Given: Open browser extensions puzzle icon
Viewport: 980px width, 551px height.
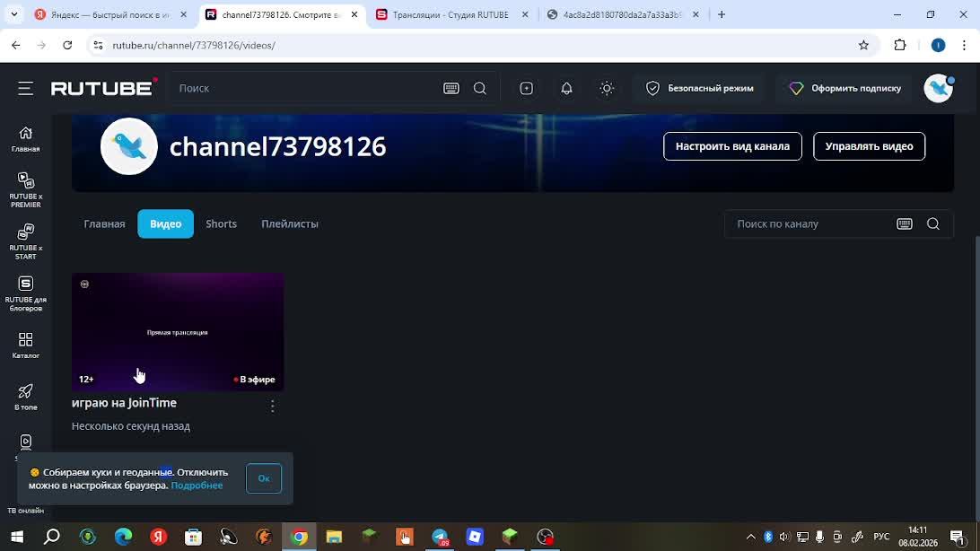Looking at the screenshot, I should tap(900, 45).
